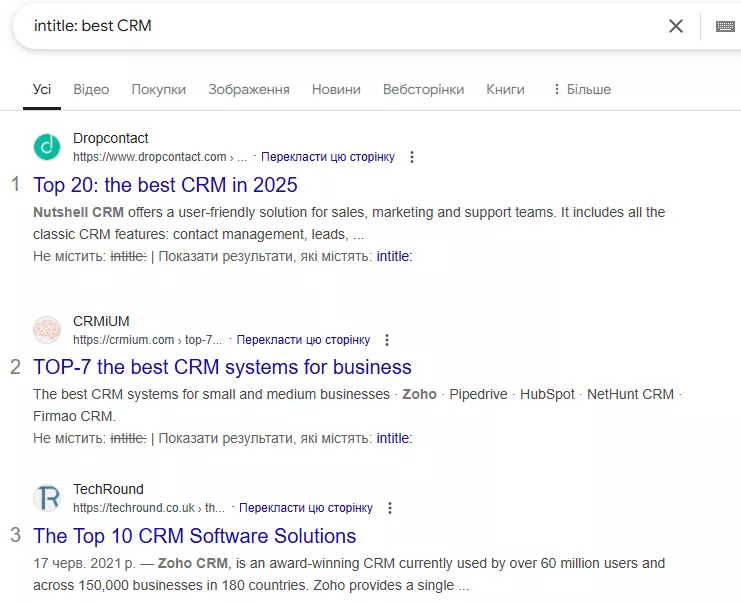Switch to the Новини tab
The width and height of the screenshot is (741, 603).
click(336, 89)
